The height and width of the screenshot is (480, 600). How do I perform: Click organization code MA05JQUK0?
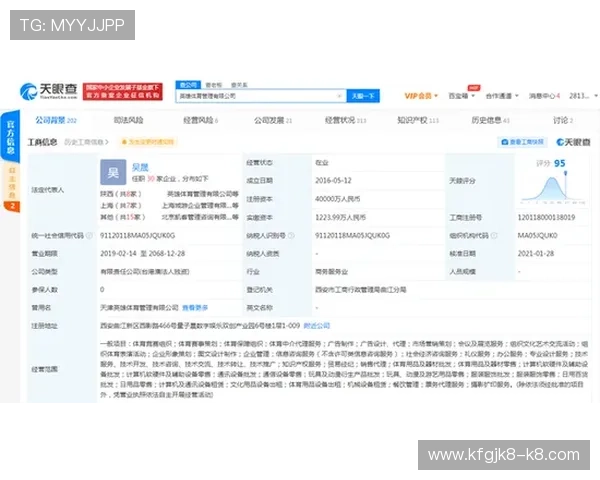tap(538, 235)
